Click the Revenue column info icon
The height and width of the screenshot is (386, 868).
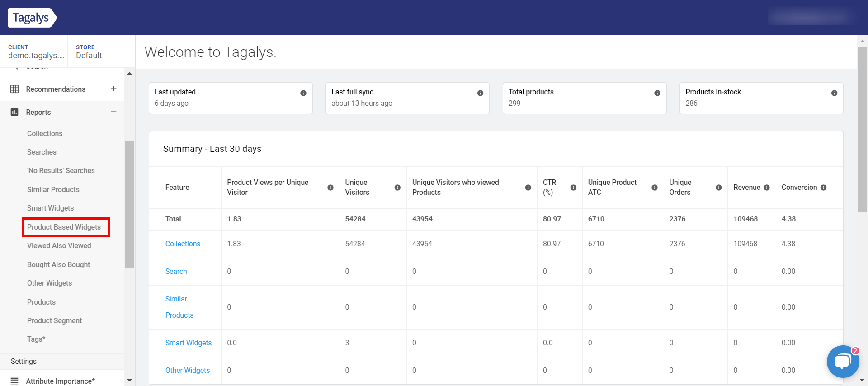(767, 188)
